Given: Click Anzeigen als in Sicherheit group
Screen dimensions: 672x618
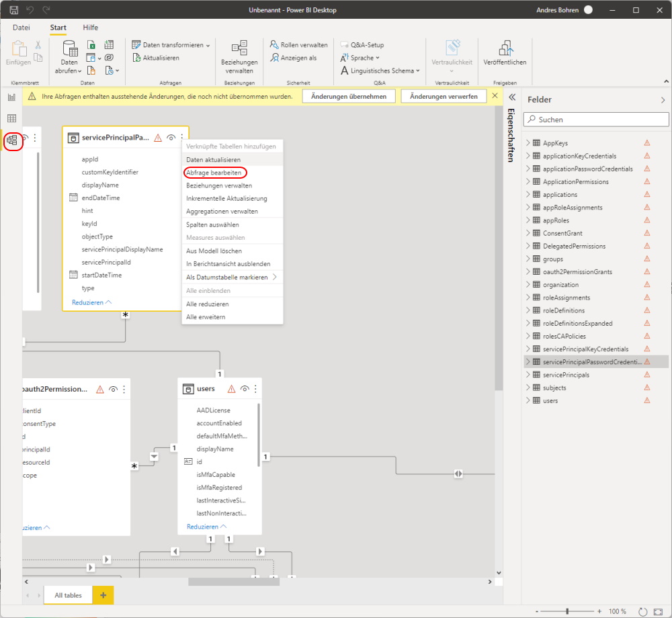Looking at the screenshot, I should pyautogui.click(x=294, y=58).
